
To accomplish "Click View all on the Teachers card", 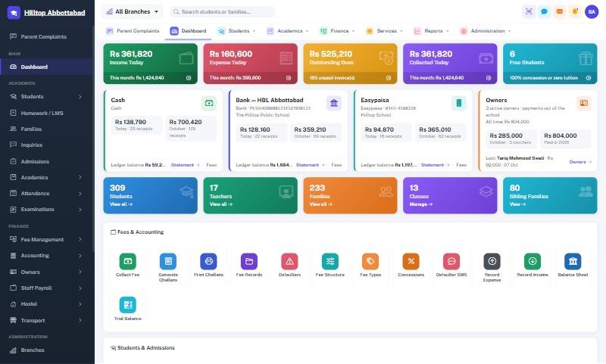I will click(x=221, y=204).
